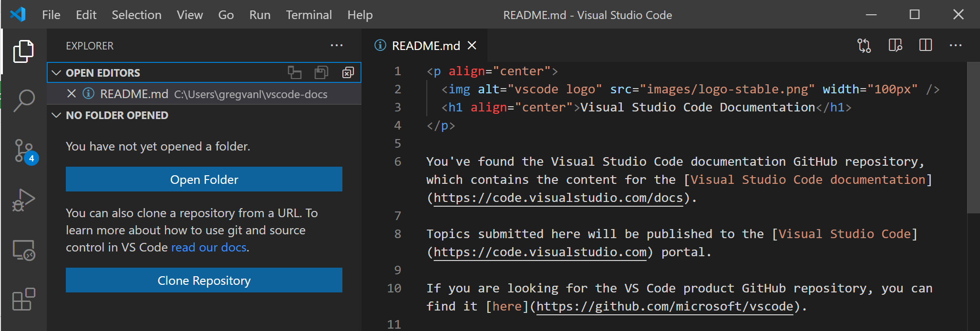
Task: Open Preview to the Side
Action: pos(895,45)
